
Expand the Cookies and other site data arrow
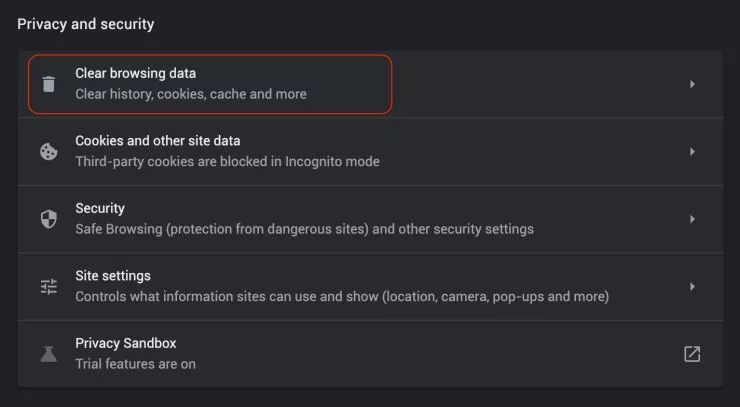pos(691,152)
